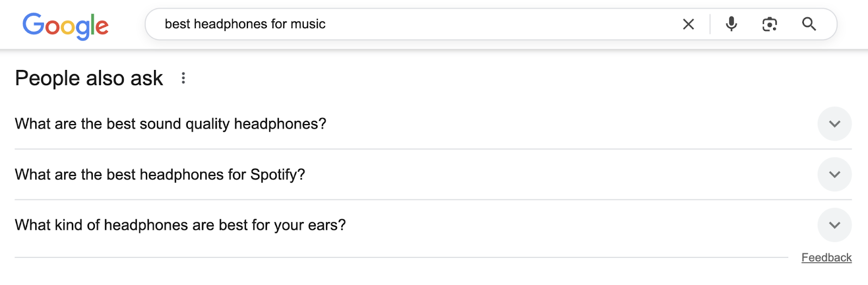
Task: Click the word "best" in the search query
Action: (x=177, y=24)
